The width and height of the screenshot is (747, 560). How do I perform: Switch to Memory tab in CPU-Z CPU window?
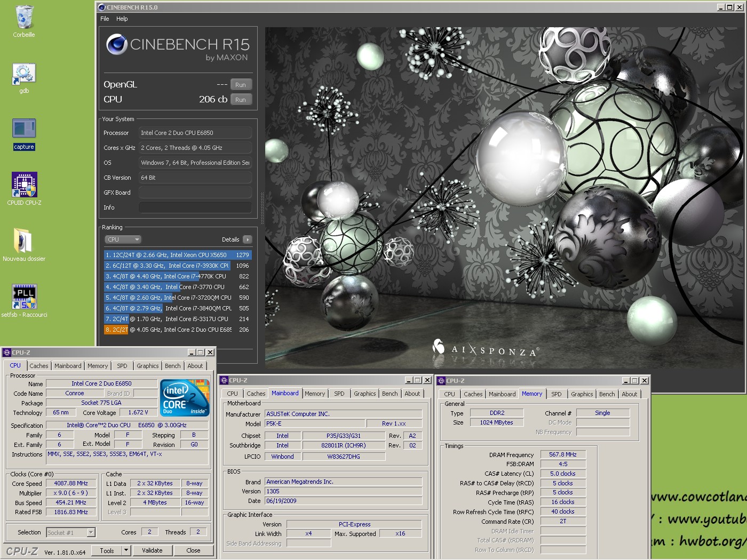[x=98, y=366]
